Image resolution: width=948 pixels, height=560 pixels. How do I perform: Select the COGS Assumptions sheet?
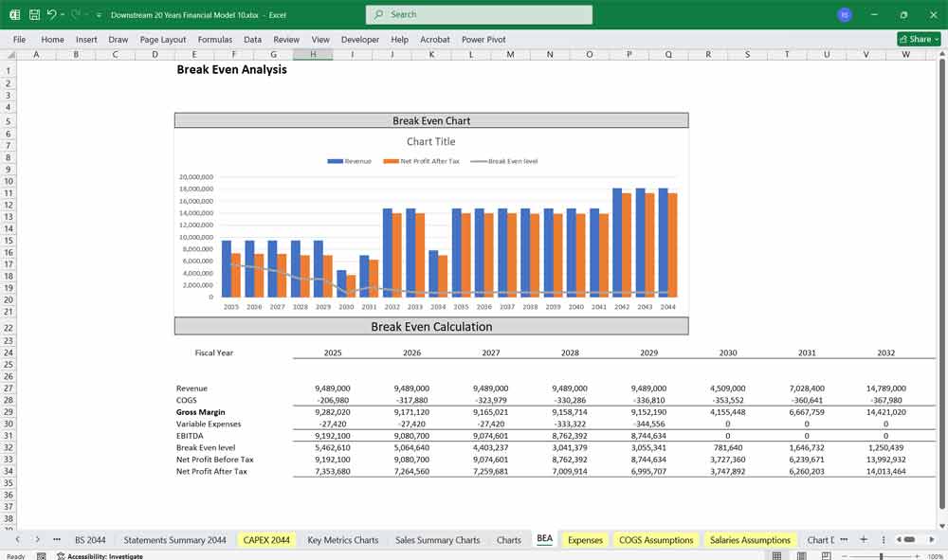[x=655, y=539]
